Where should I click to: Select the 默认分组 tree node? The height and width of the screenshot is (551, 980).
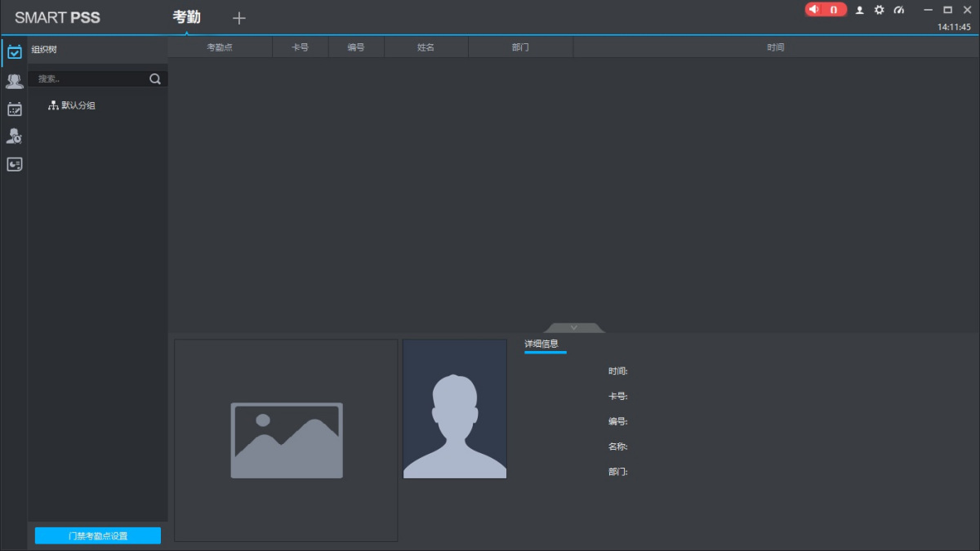click(78, 105)
